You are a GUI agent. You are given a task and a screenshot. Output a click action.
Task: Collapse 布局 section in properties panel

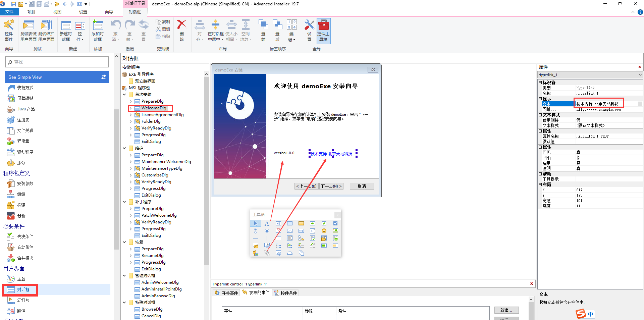[x=540, y=184]
